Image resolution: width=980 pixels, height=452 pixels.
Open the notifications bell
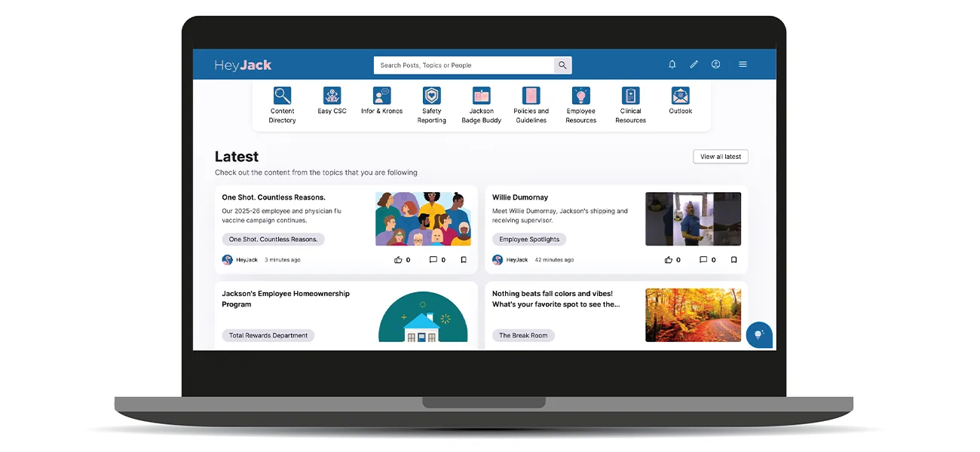click(x=672, y=65)
